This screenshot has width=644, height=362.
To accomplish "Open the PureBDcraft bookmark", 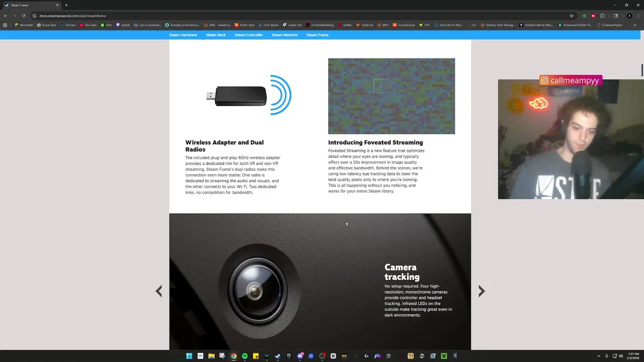I will (x=536, y=25).
